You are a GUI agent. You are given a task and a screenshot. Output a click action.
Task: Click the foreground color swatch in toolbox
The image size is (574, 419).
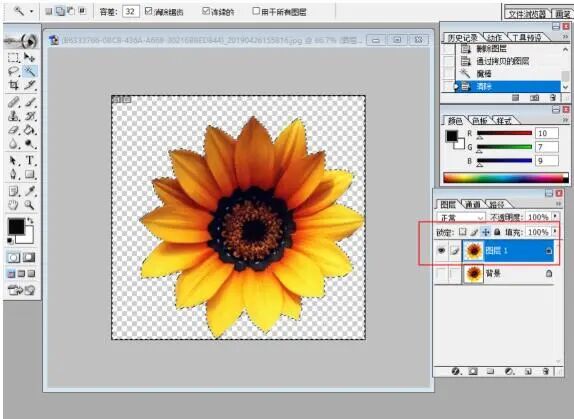click(x=16, y=226)
